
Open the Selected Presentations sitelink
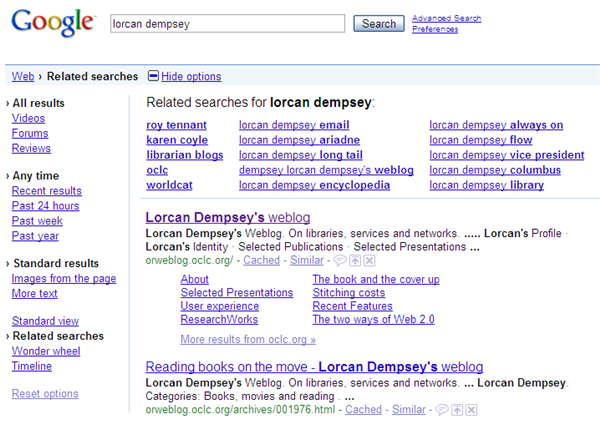coord(237,293)
